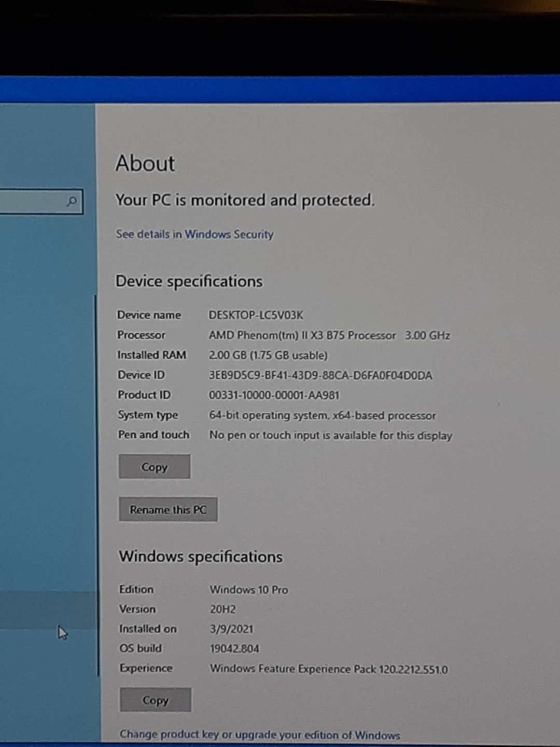Select the AMD Phenom processor value

tap(329, 336)
